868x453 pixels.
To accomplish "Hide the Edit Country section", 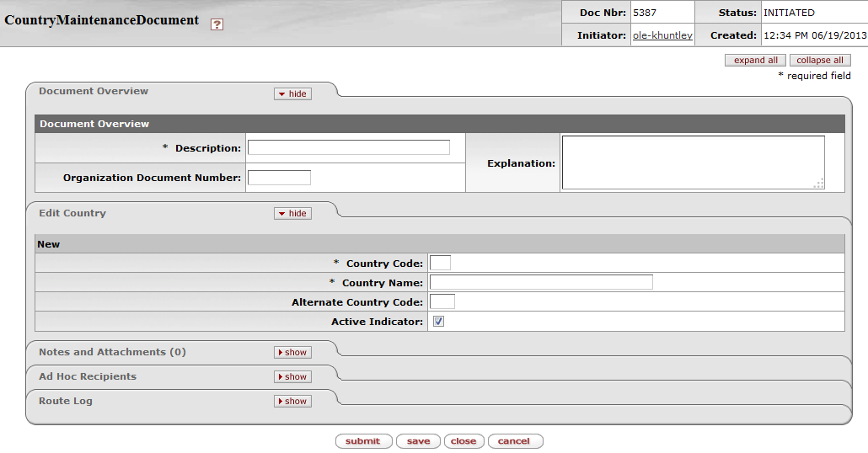I will pyautogui.click(x=292, y=214).
